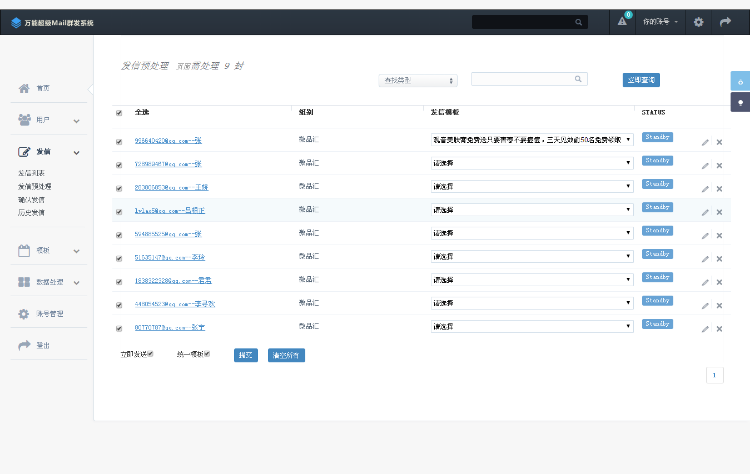Screen dimensions: 750x474
Task: Uncheck the 张宇 row checkbox
Action: click(x=119, y=329)
